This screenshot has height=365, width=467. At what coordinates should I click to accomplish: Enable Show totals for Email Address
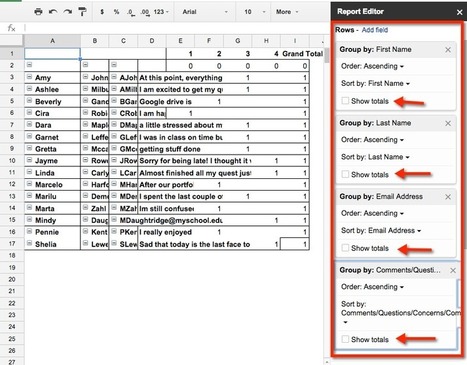click(x=345, y=248)
